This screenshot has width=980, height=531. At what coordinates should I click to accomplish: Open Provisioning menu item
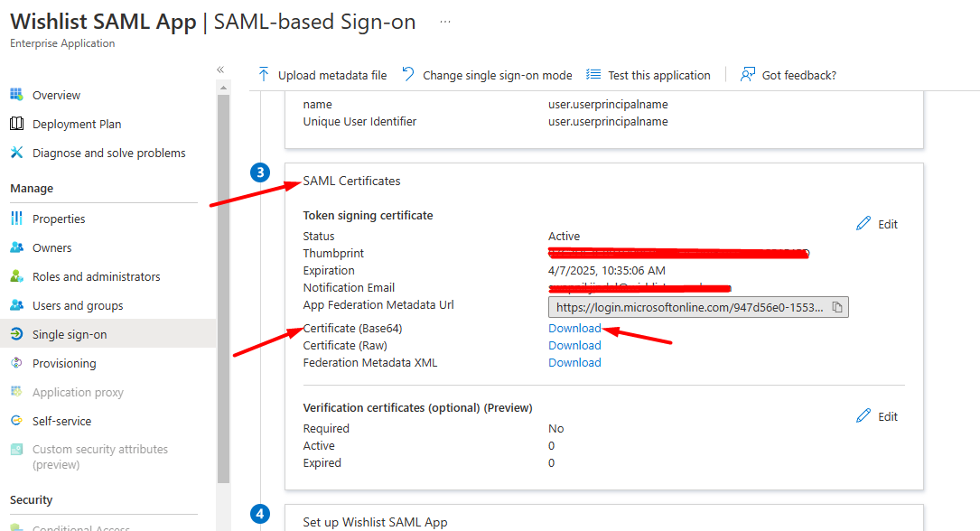(64, 363)
